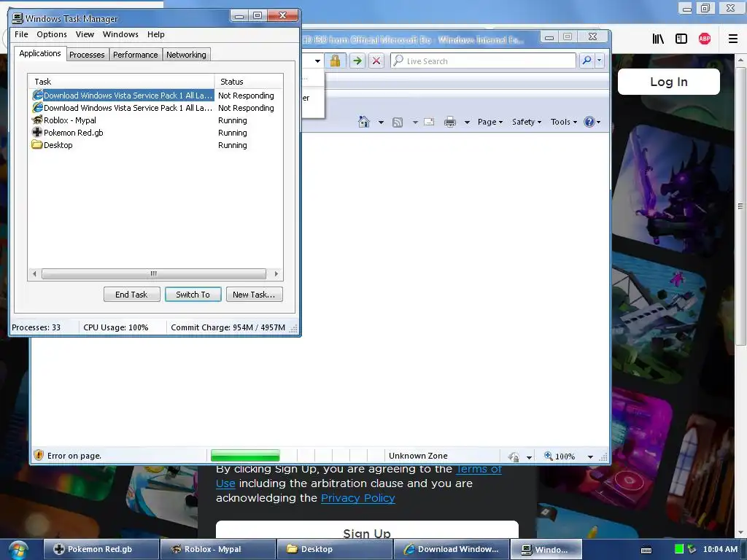The height and width of the screenshot is (560, 747).
Task: Click the RSS feeds icon in IE toolbar
Action: [x=398, y=122]
